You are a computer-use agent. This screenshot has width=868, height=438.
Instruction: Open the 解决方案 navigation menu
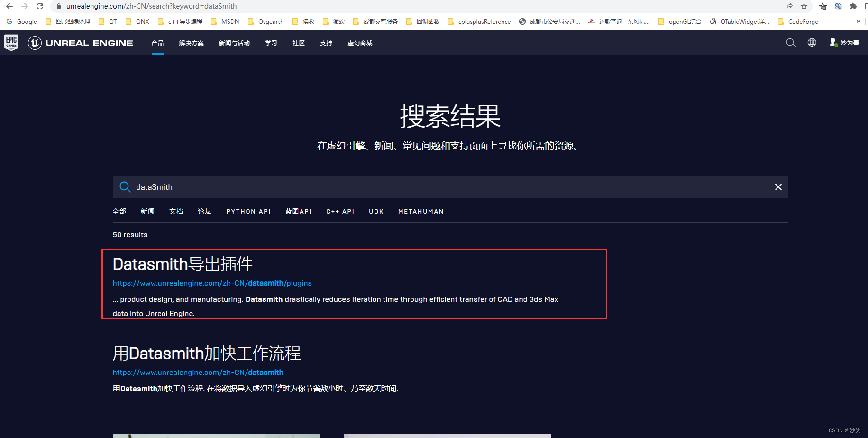(x=192, y=43)
